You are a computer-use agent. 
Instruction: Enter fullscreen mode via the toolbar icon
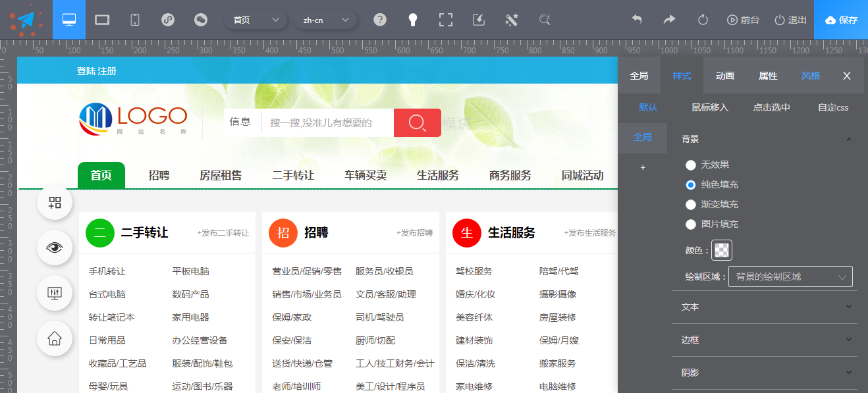(x=446, y=20)
